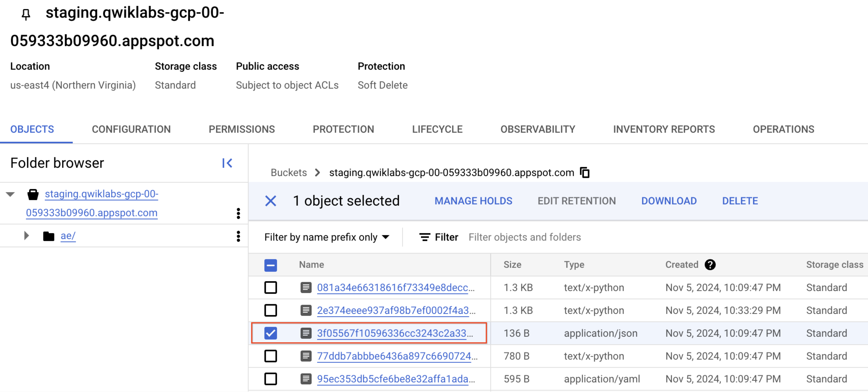Image resolution: width=868 pixels, height=392 pixels.
Task: Open the PERMISSIONS tab
Action: click(x=242, y=129)
